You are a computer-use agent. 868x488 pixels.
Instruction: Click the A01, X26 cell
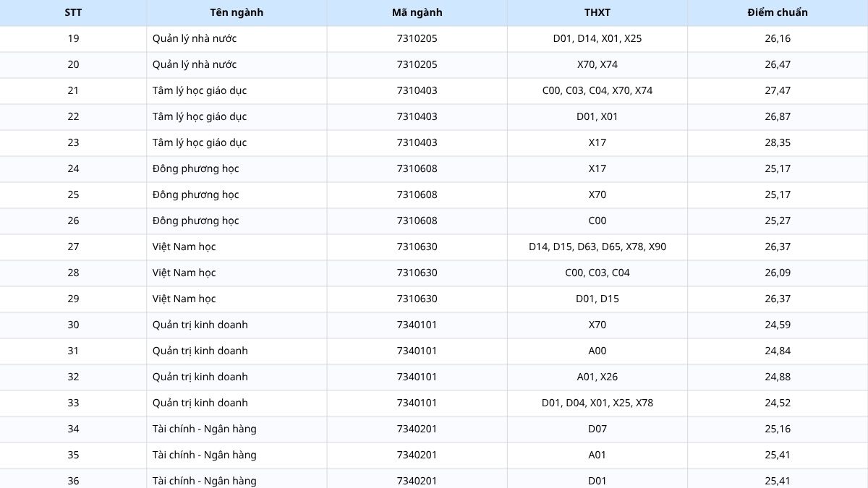click(x=597, y=377)
